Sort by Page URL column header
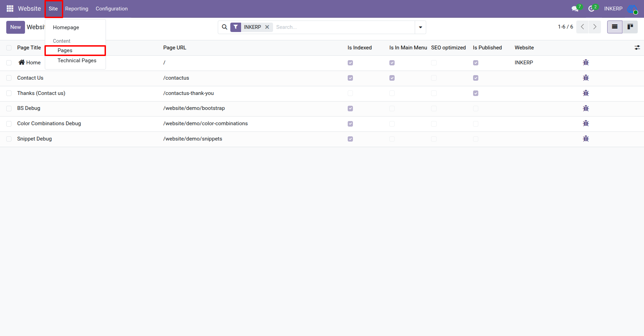Image resolution: width=644 pixels, height=336 pixels. pyautogui.click(x=175, y=48)
